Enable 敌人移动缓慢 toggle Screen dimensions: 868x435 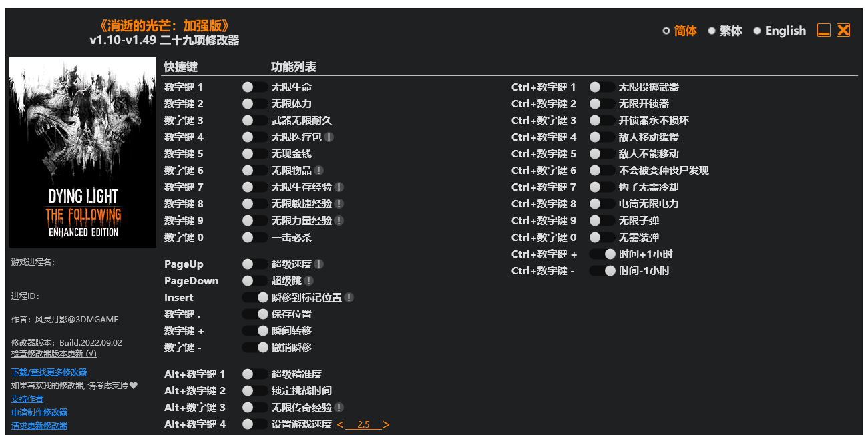click(602, 137)
